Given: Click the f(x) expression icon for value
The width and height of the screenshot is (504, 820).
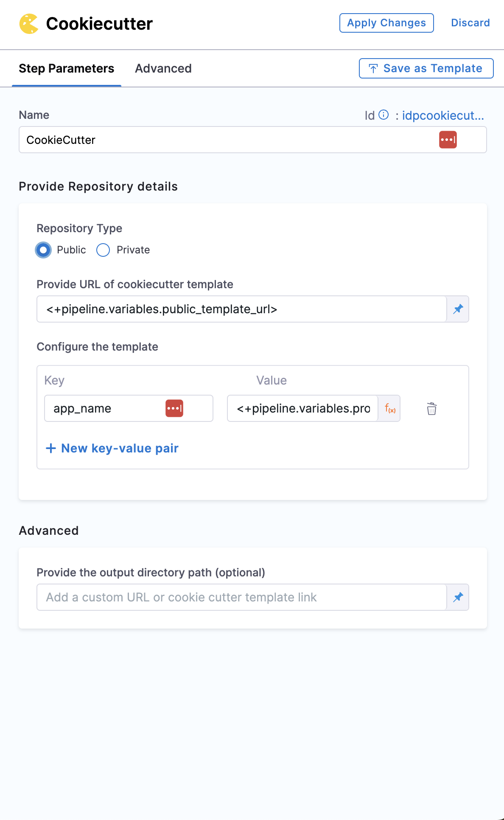Looking at the screenshot, I should (x=389, y=409).
